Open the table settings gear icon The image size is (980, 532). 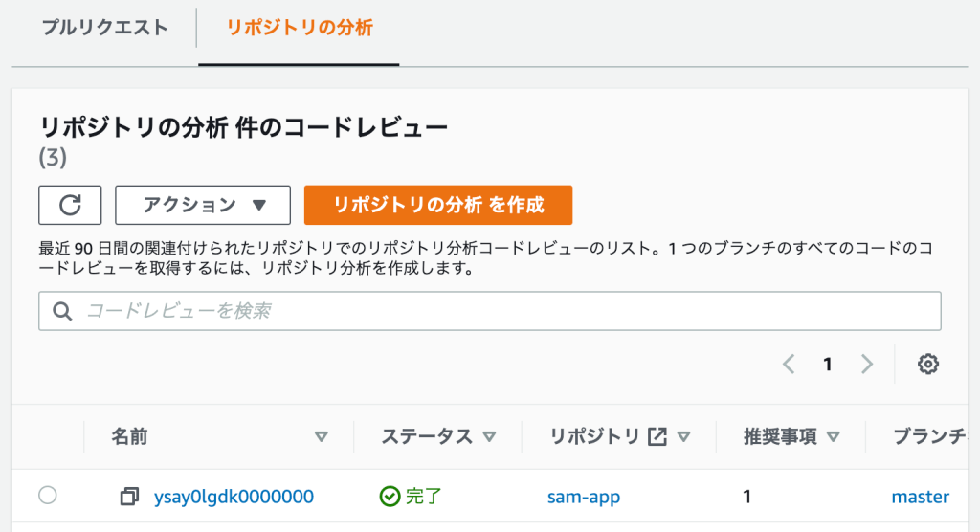tap(927, 365)
